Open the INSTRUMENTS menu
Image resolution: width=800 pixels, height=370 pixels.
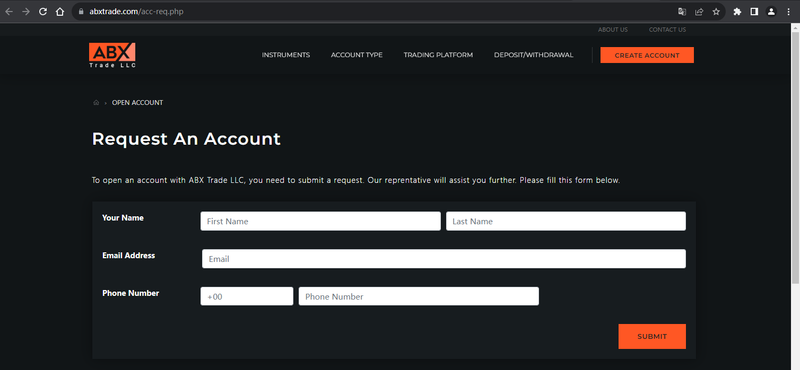(x=286, y=55)
